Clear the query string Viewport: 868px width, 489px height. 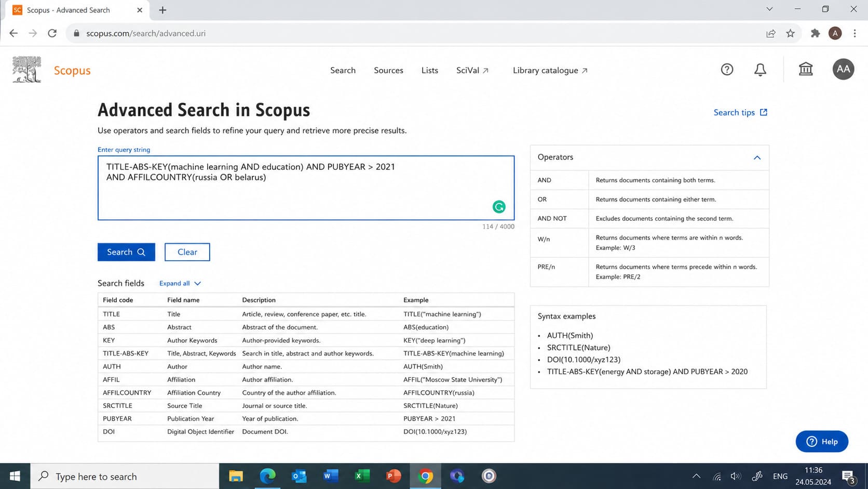pyautogui.click(x=187, y=252)
